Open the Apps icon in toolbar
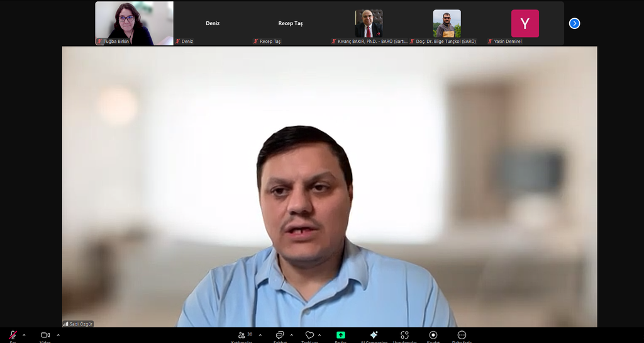644x343 pixels. tap(404, 335)
